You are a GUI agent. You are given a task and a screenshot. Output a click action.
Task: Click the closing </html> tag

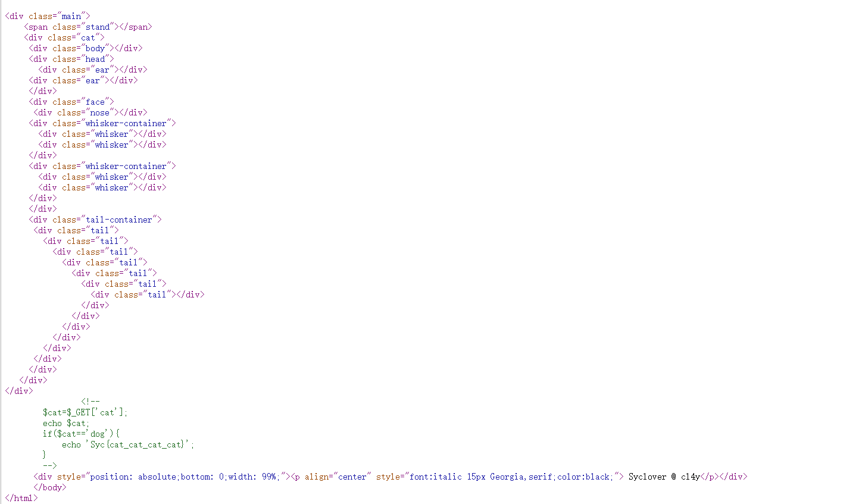tap(21, 498)
